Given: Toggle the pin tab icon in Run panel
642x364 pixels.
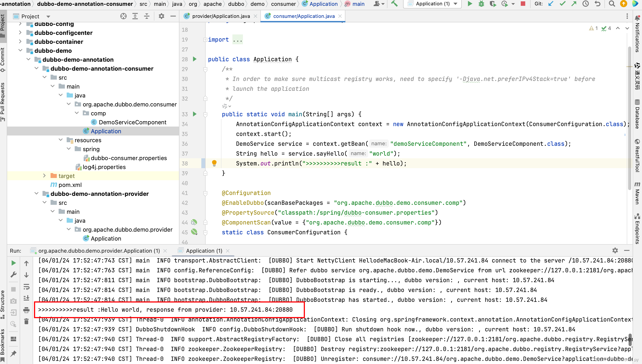Looking at the screenshot, I should [13, 353].
